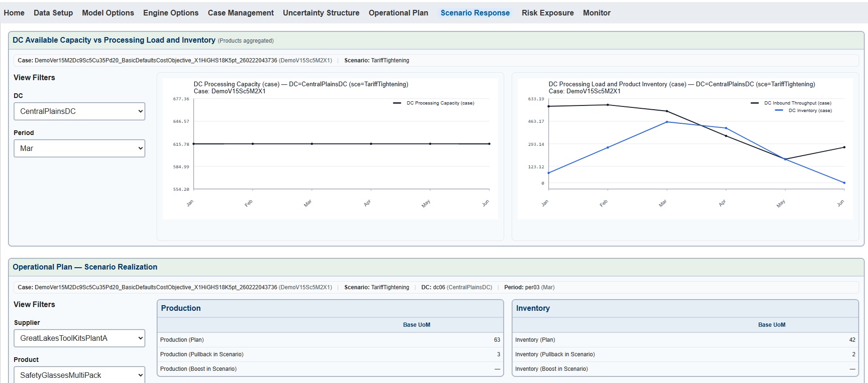Open Product dropdown SafetyGlassesMultiPack
868x383 pixels.
point(79,375)
